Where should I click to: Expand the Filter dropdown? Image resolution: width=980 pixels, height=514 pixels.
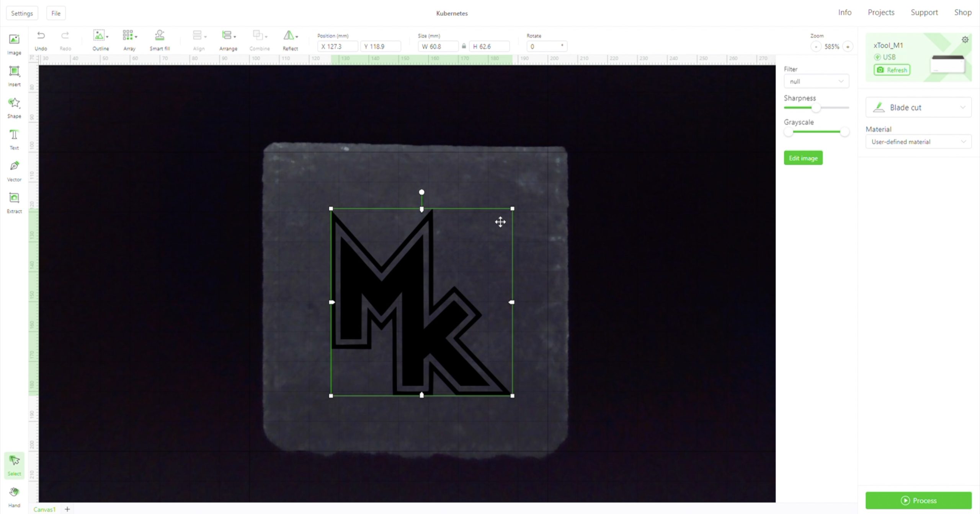pos(816,81)
